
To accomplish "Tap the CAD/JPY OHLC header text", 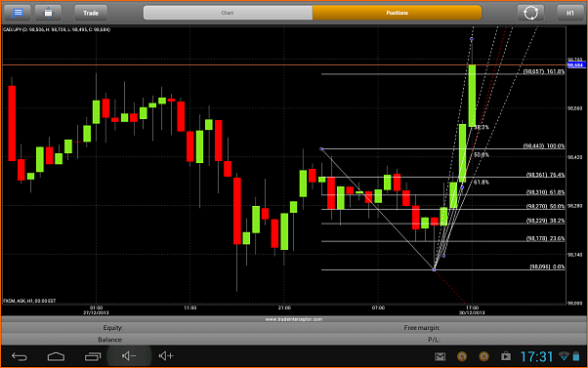I will tap(57, 29).
